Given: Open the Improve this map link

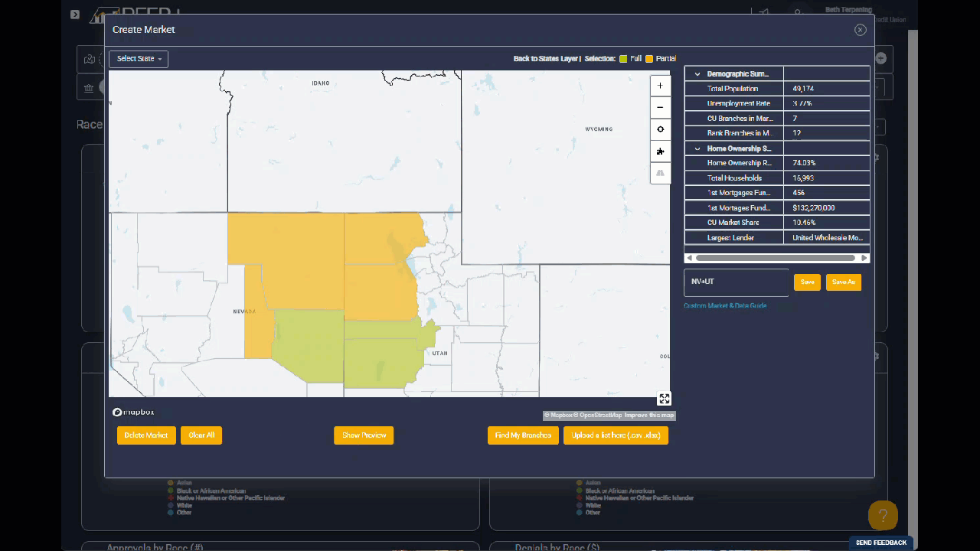Looking at the screenshot, I should tap(649, 416).
